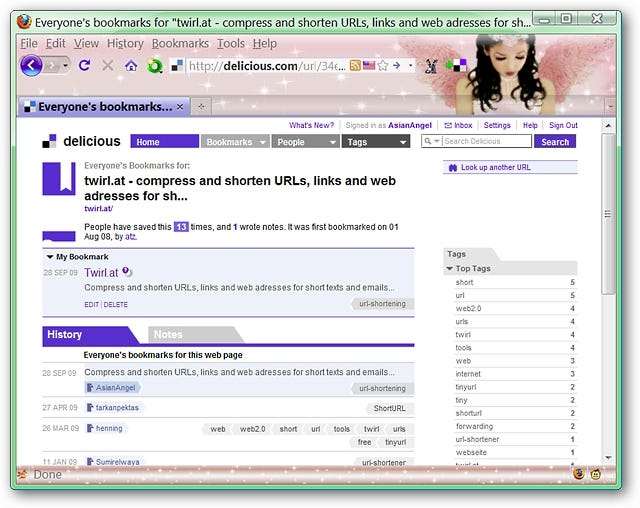640x508 pixels.
Task: Open the History menu in menu bar
Action: (125, 44)
